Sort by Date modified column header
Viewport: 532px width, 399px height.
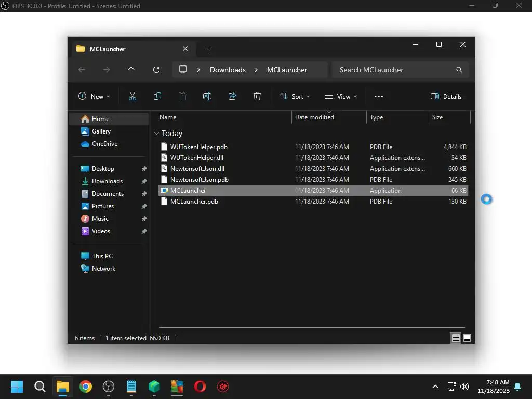coord(329,117)
